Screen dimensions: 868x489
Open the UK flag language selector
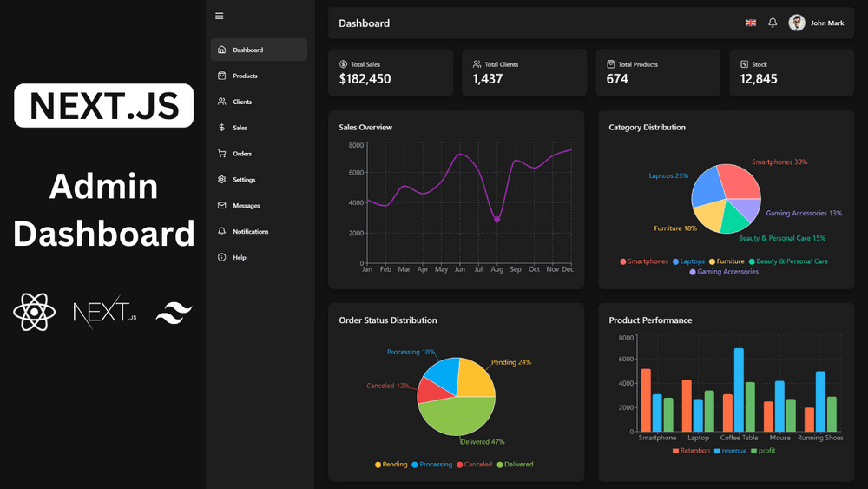[x=751, y=23]
